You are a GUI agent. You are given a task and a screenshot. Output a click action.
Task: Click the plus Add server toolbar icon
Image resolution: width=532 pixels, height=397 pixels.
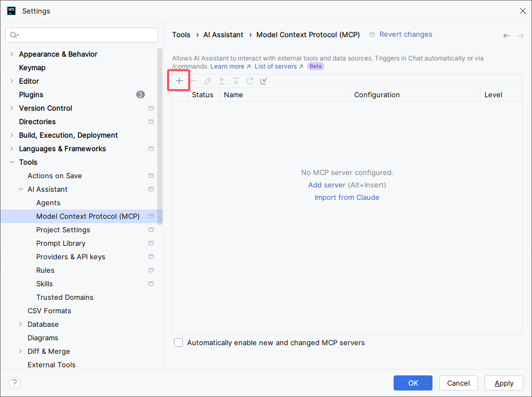click(179, 80)
